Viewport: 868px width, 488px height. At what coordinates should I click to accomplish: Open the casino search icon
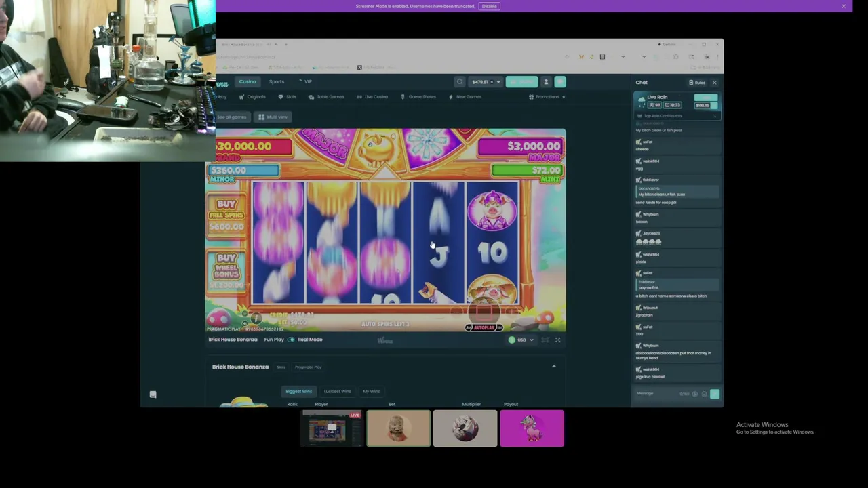click(x=460, y=82)
